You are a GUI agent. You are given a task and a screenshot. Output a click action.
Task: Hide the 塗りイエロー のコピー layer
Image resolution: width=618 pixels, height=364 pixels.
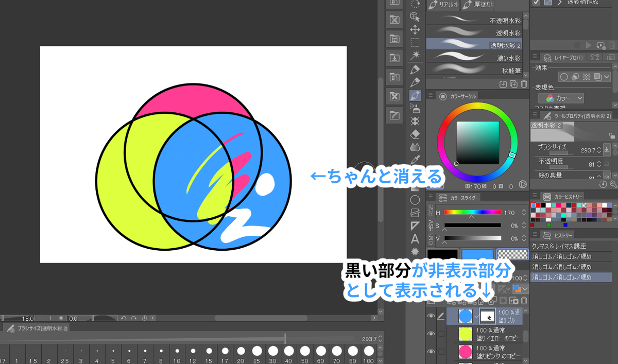click(431, 333)
